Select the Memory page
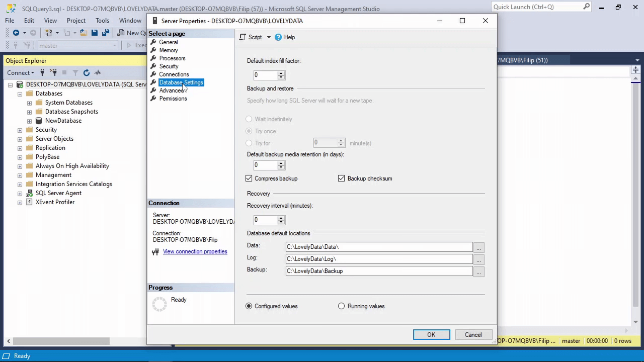 pos(169,50)
